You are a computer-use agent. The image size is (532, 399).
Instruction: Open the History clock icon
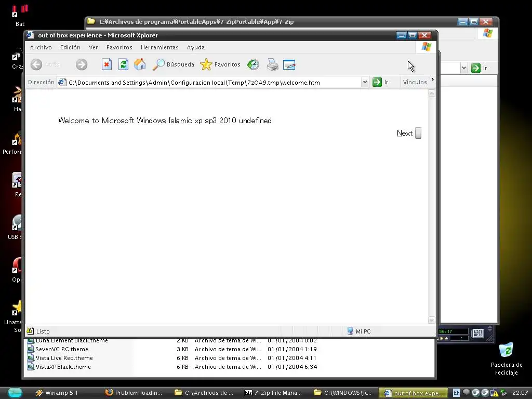coord(253,64)
